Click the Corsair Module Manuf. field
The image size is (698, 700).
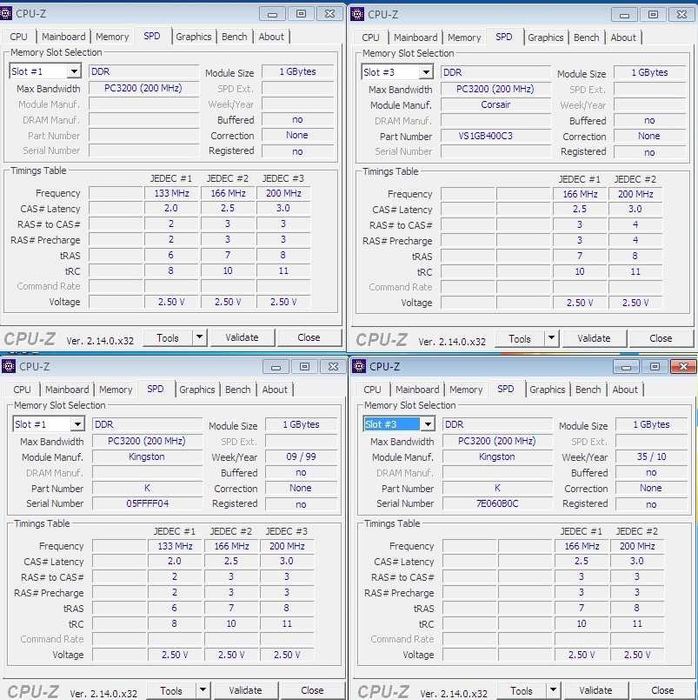496,104
